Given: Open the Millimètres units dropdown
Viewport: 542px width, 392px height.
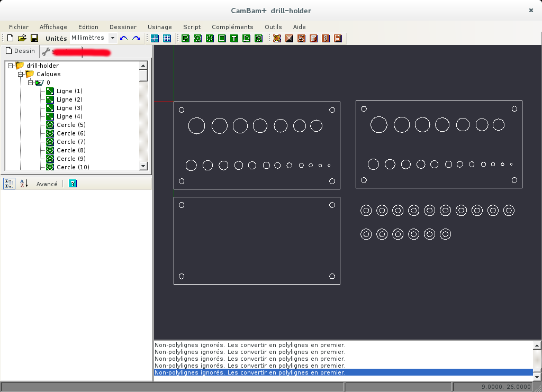Looking at the screenshot, I should [112, 38].
